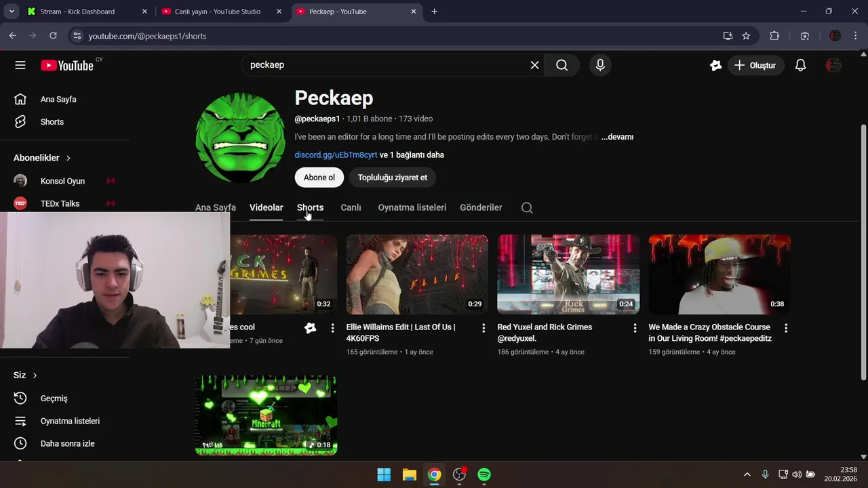
Task: Open Windows Start menu
Action: coord(384,474)
